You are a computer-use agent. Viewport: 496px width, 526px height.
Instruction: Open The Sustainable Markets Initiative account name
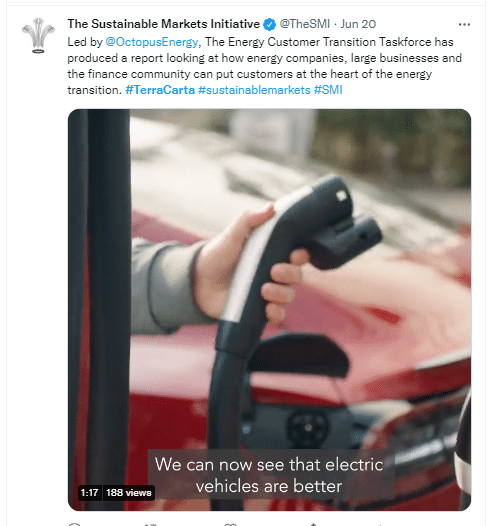(x=164, y=24)
